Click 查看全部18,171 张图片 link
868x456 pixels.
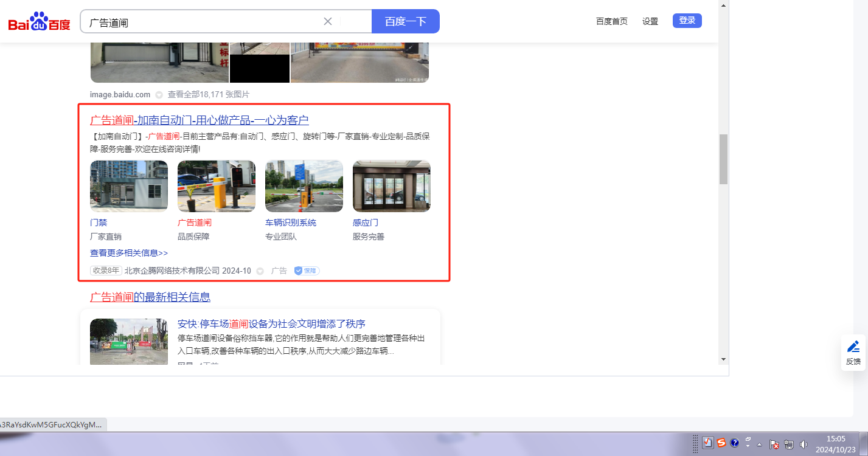pos(209,95)
